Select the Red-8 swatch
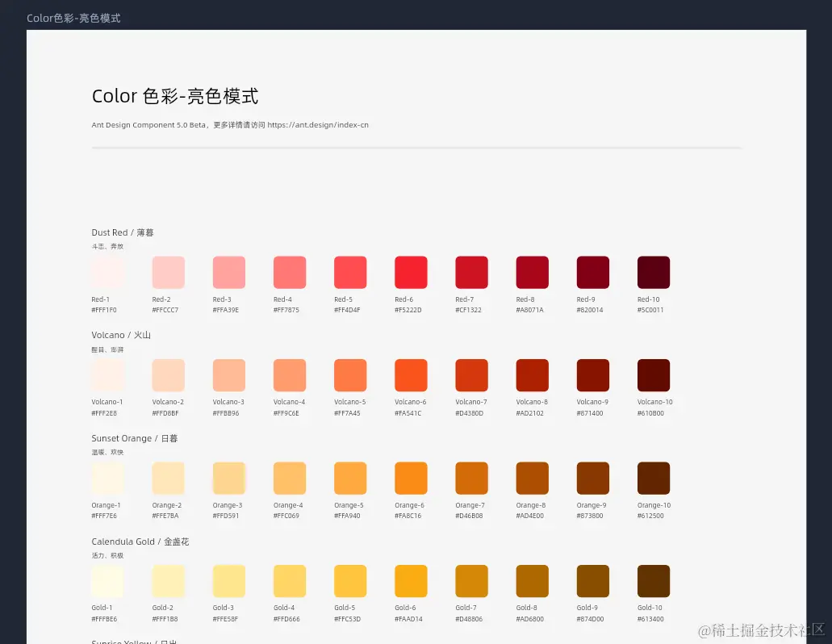The image size is (832, 644). pyautogui.click(x=532, y=273)
